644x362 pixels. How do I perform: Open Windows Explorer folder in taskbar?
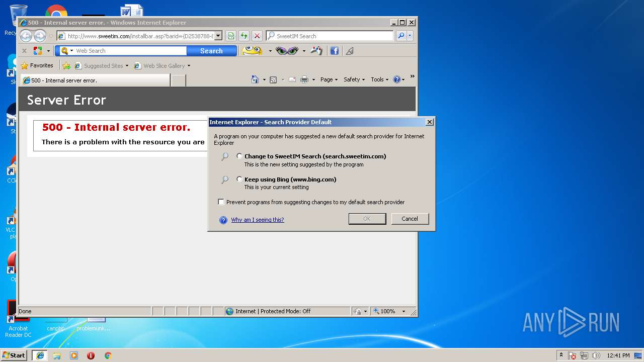[57, 355]
